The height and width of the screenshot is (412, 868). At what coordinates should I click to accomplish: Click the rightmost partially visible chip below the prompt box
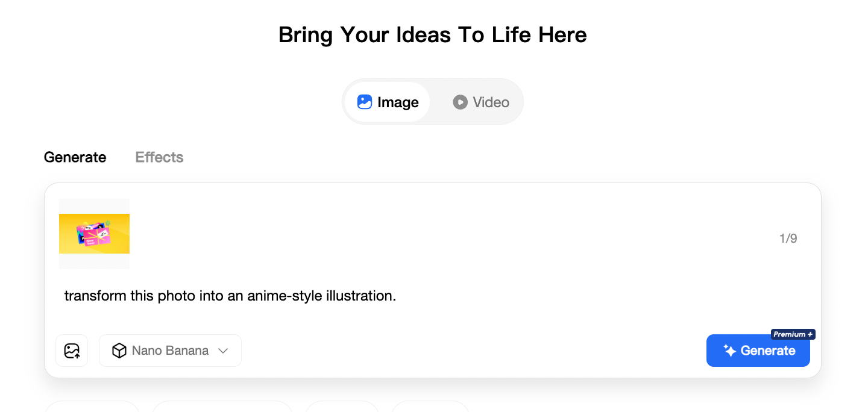pyautogui.click(x=430, y=407)
